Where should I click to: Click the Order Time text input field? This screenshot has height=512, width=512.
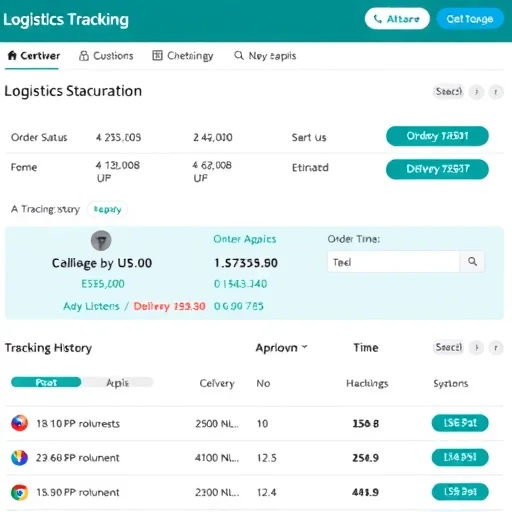pos(394,262)
